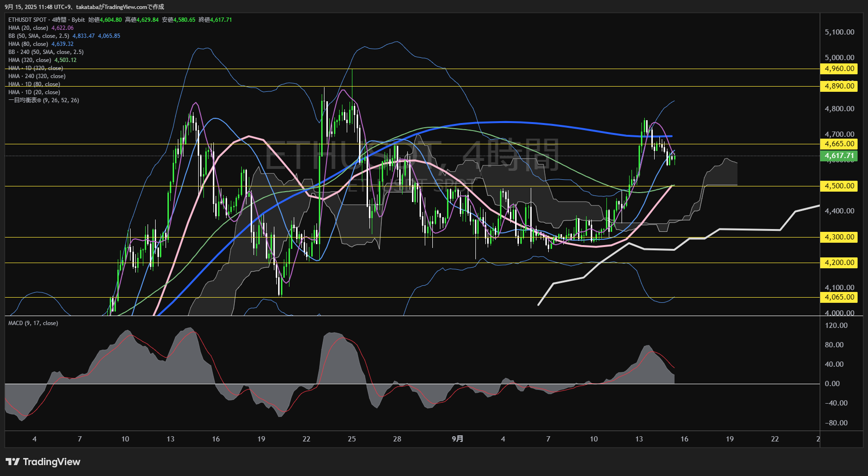The image size is (868, 476).
Task: Click the yellow 4,890.00 price level label
Action: (x=839, y=86)
